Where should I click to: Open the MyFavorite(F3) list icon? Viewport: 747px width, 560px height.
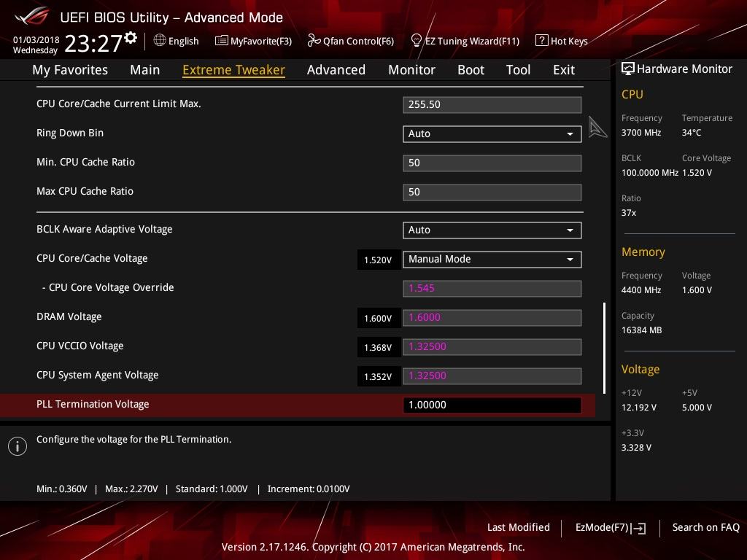[221, 41]
